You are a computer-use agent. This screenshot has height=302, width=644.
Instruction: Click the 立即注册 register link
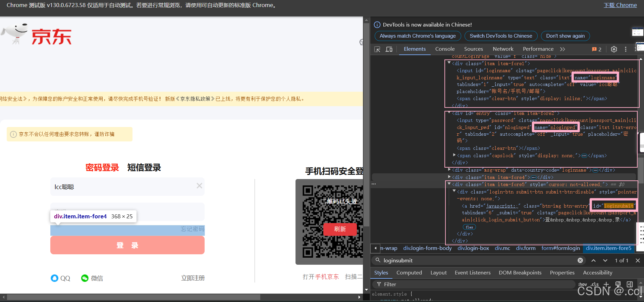tap(193, 278)
